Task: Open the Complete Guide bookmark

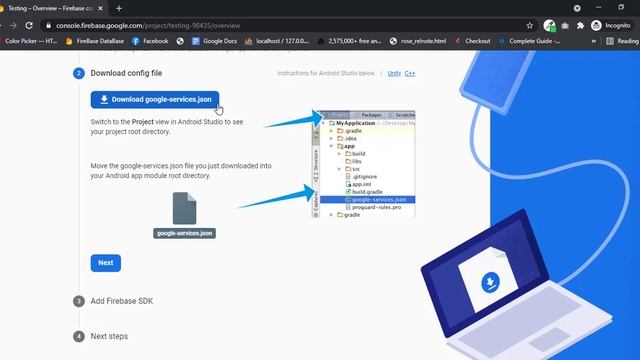Action: click(x=529, y=41)
